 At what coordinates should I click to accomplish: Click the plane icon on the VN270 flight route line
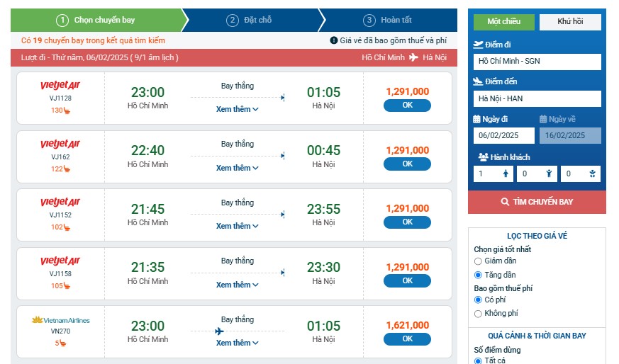coord(219,331)
